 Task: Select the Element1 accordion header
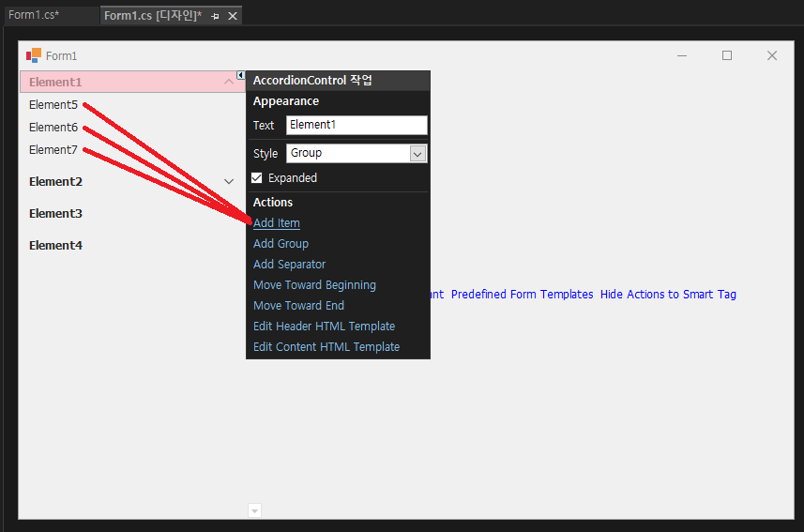point(131,82)
